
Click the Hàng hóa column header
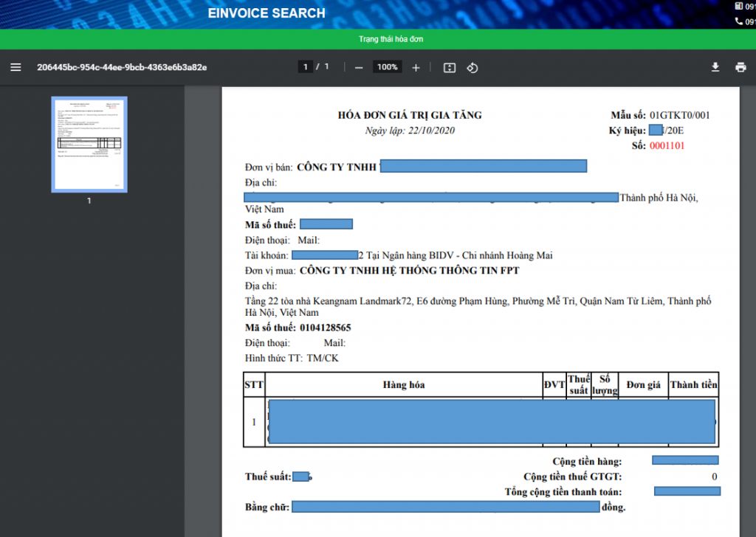(404, 385)
